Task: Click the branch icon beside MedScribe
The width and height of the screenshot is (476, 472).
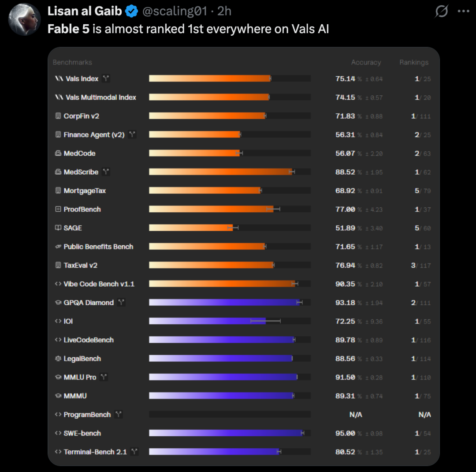Action: (106, 172)
